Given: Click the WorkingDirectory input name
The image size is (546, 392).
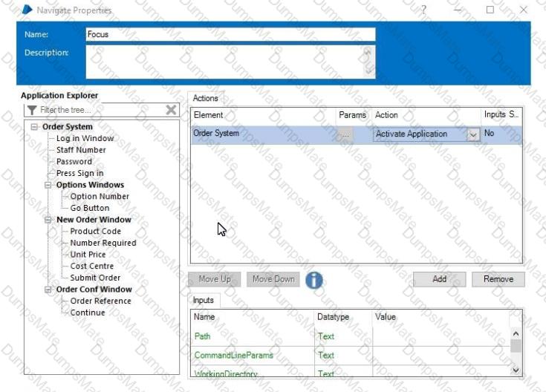Looking at the screenshot, I should click(x=226, y=374).
